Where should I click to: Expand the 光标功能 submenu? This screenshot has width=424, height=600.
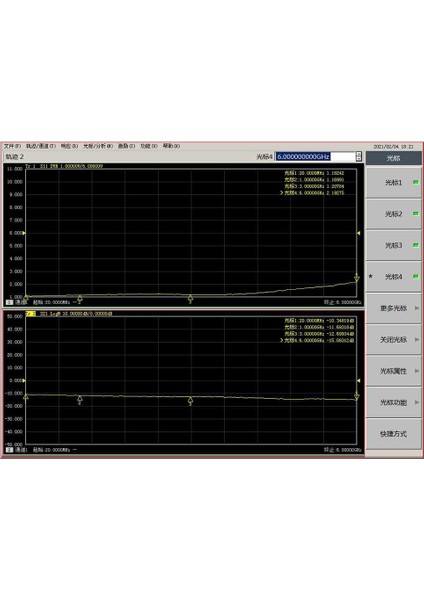coord(393,402)
